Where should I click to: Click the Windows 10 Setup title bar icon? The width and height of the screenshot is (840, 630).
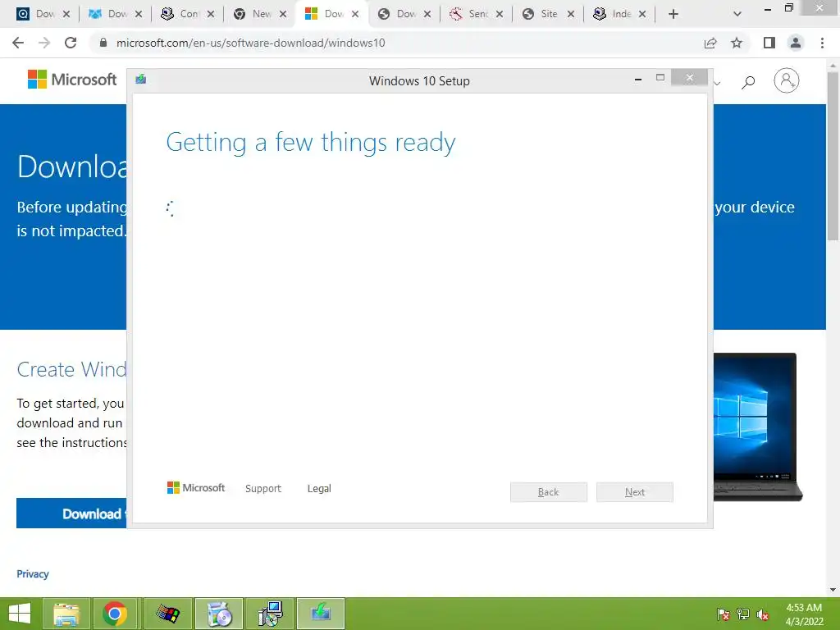click(x=141, y=80)
